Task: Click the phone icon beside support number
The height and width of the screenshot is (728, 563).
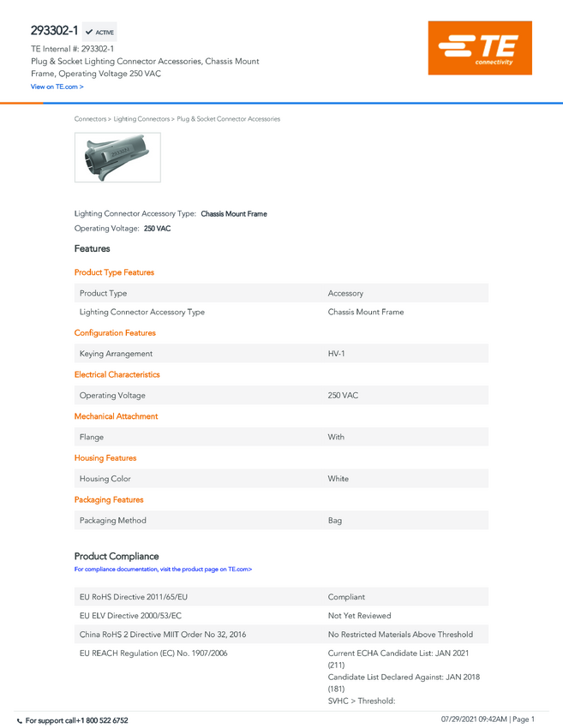Action: click(x=20, y=721)
